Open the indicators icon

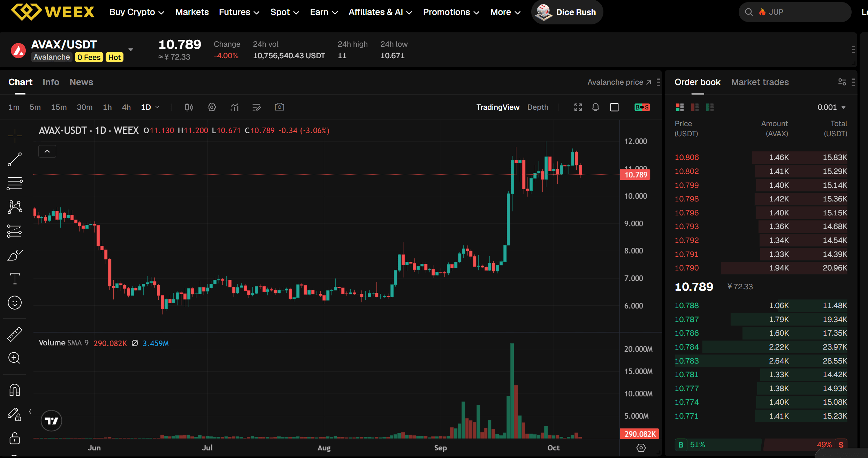(235, 107)
